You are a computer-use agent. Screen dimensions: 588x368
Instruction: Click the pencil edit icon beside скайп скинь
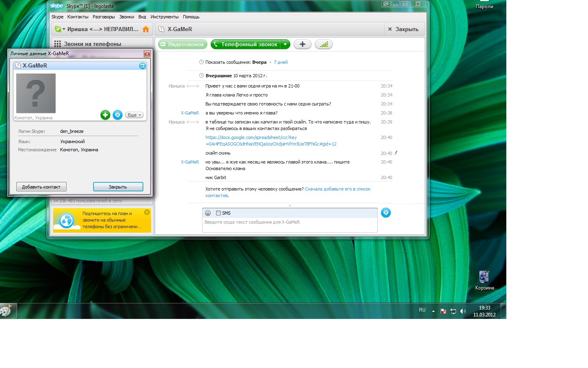pyautogui.click(x=396, y=153)
